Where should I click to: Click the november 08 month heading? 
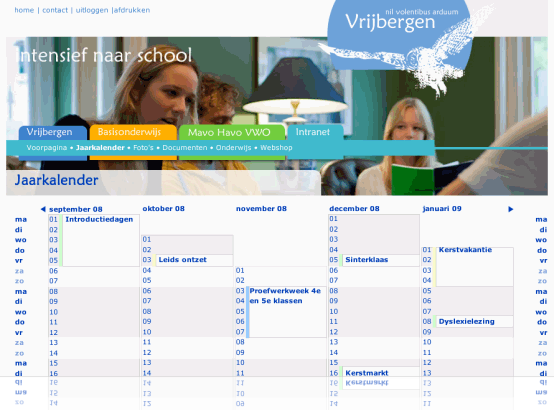(x=261, y=209)
